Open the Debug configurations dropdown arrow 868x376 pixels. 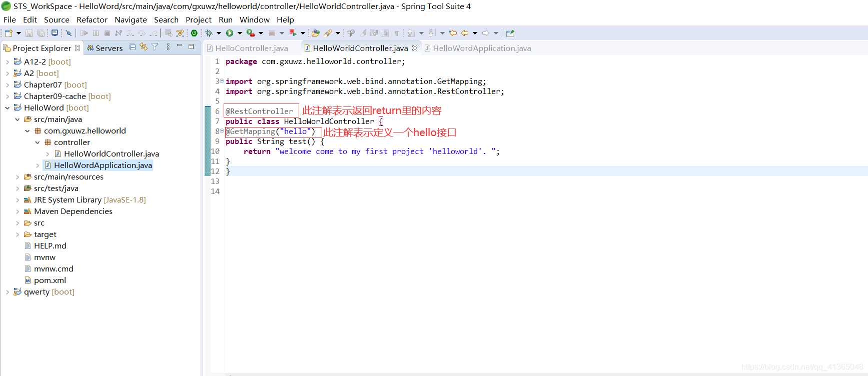point(219,33)
